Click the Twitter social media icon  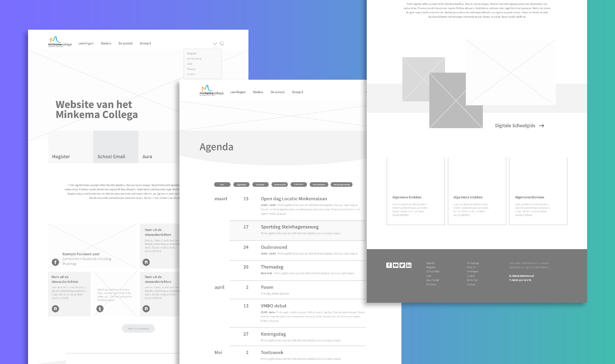point(403,265)
